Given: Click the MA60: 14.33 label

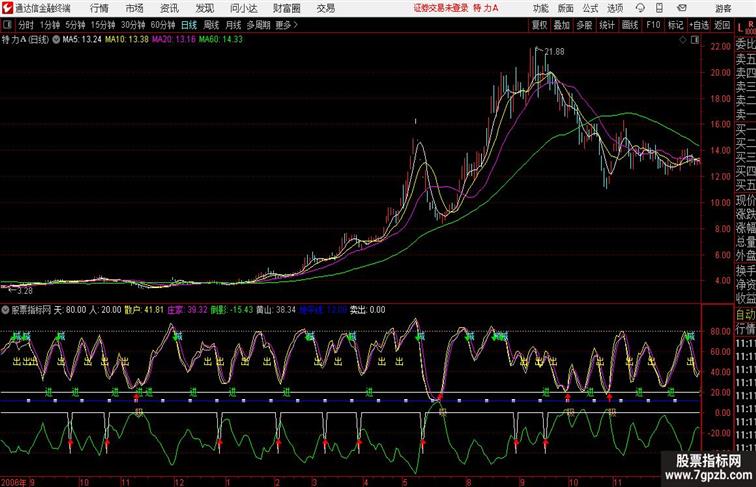Looking at the screenshot, I should 221,40.
